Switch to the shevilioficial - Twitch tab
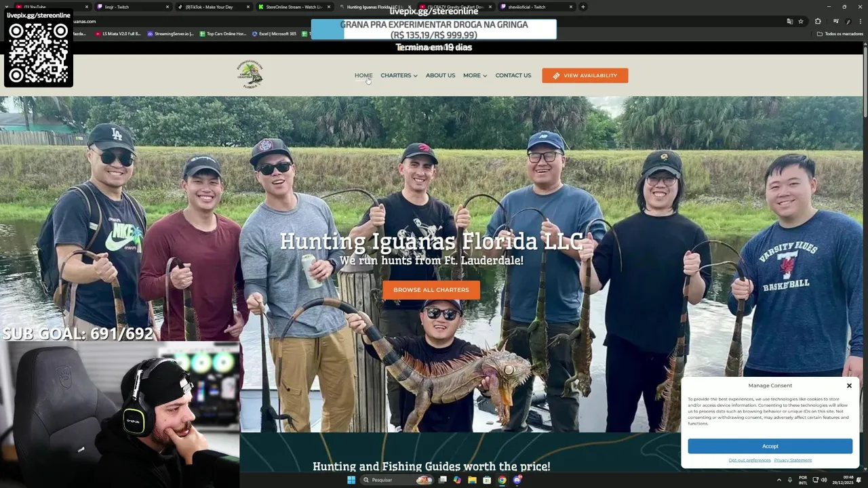The image size is (868, 488). click(536, 7)
